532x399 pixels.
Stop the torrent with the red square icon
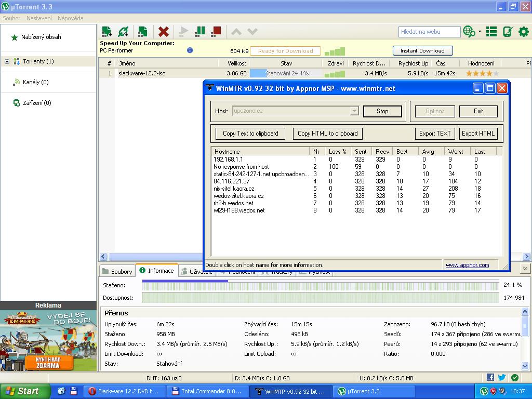click(216, 32)
